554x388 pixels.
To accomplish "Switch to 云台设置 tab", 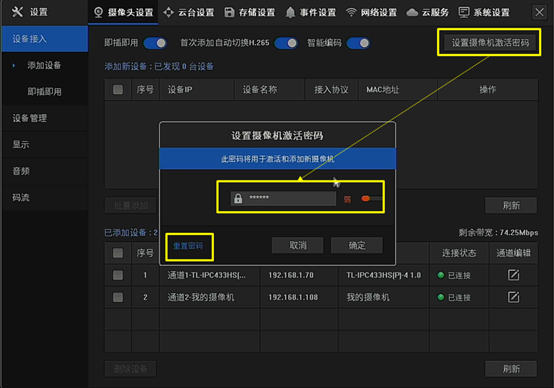I will tap(189, 12).
